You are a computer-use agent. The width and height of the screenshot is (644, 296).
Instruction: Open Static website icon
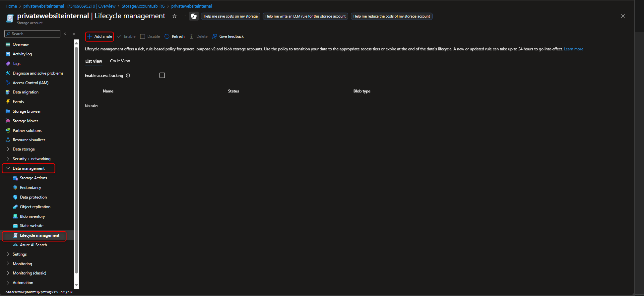pos(15,226)
